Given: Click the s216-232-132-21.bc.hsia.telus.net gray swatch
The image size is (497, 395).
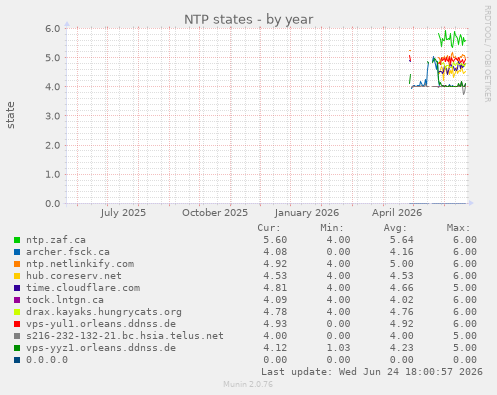Looking at the screenshot, I should (x=17, y=336).
